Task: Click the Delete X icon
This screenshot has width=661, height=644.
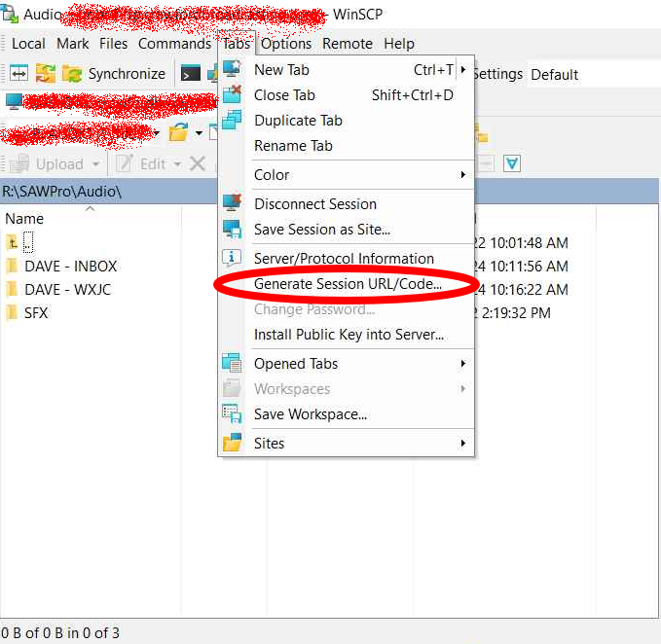Action: pos(198,163)
